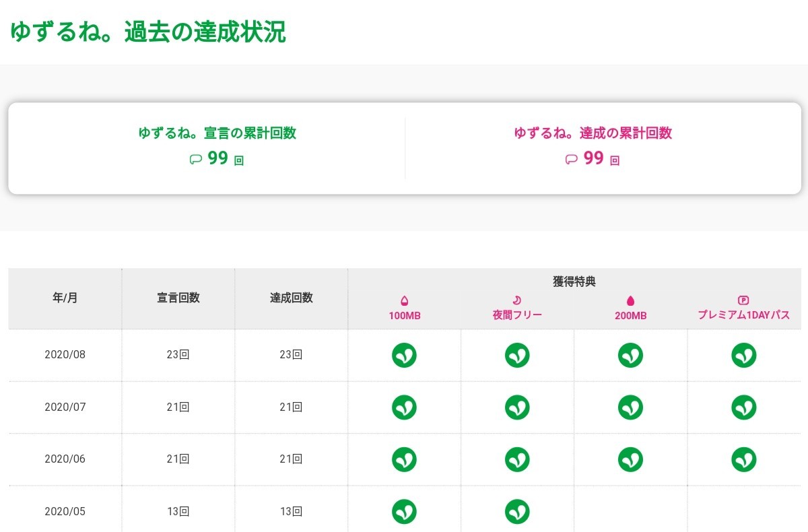Click 2020/07 night-free achievement badge

coord(517,407)
